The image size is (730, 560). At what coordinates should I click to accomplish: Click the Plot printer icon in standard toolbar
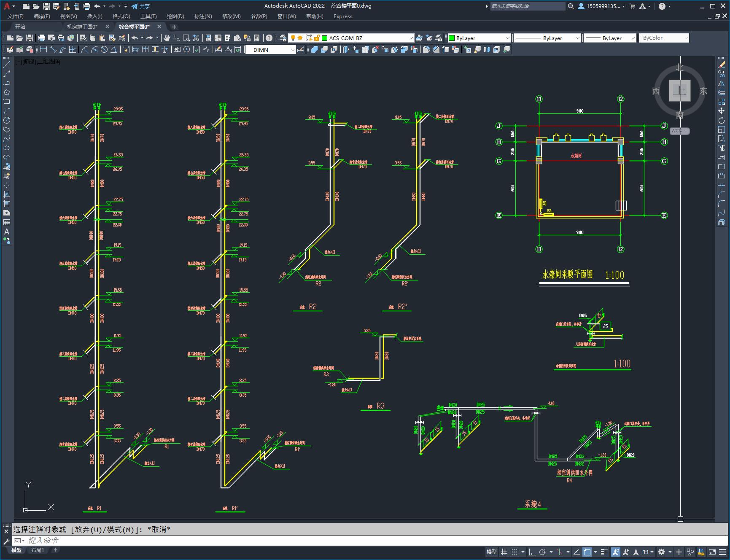pos(42,38)
